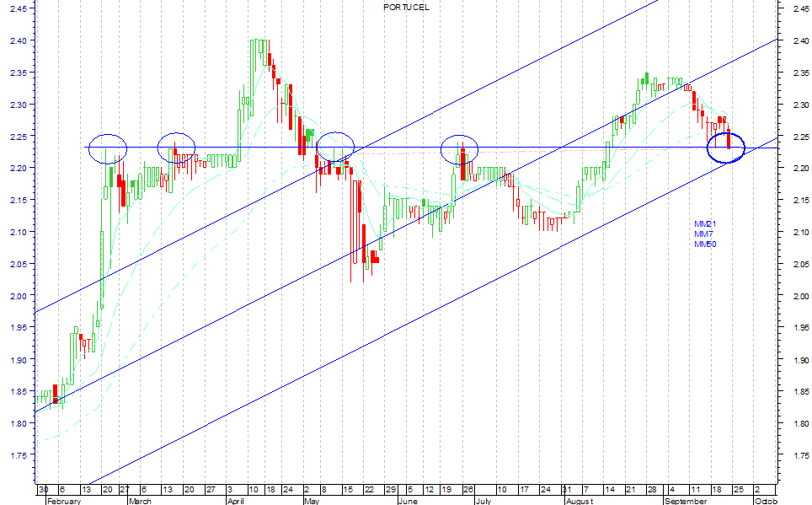
Task: Click the 12 date tick in June
Action: [x=430, y=490]
